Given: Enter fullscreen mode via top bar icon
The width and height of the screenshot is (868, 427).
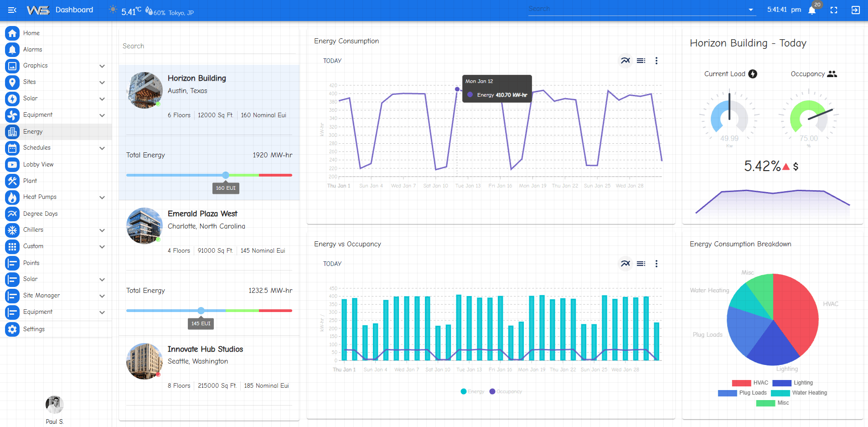Looking at the screenshot, I should click(834, 10).
